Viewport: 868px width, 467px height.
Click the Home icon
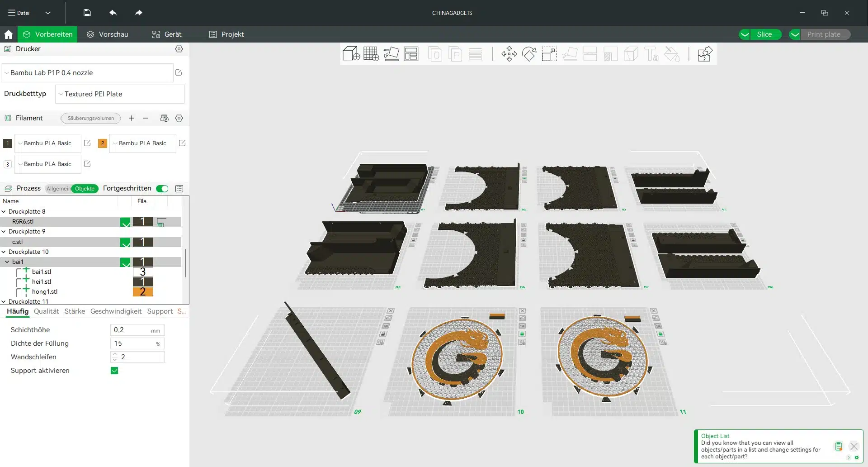(x=8, y=34)
